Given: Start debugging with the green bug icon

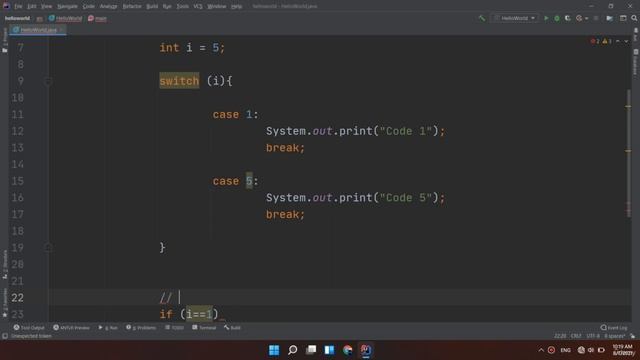Looking at the screenshot, I should pos(557,18).
